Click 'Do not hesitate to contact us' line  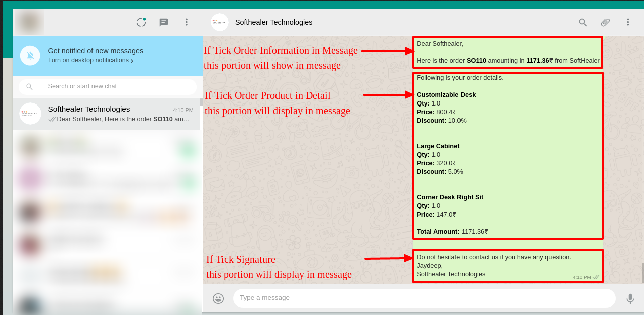(494, 257)
